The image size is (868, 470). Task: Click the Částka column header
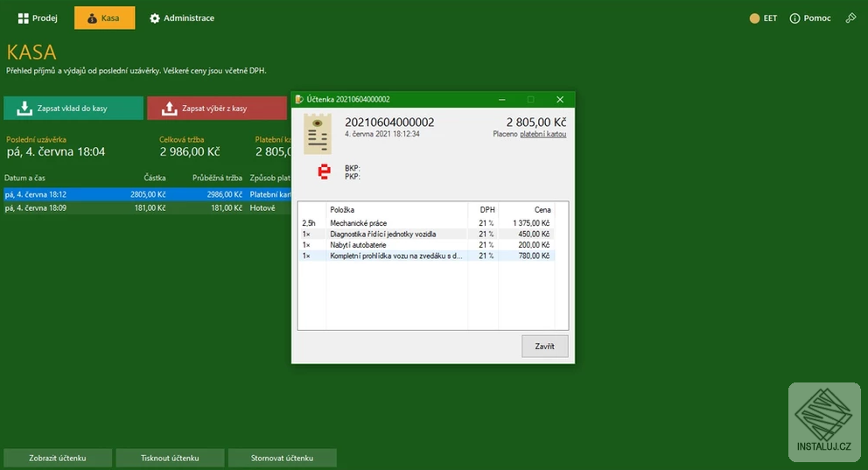155,178
